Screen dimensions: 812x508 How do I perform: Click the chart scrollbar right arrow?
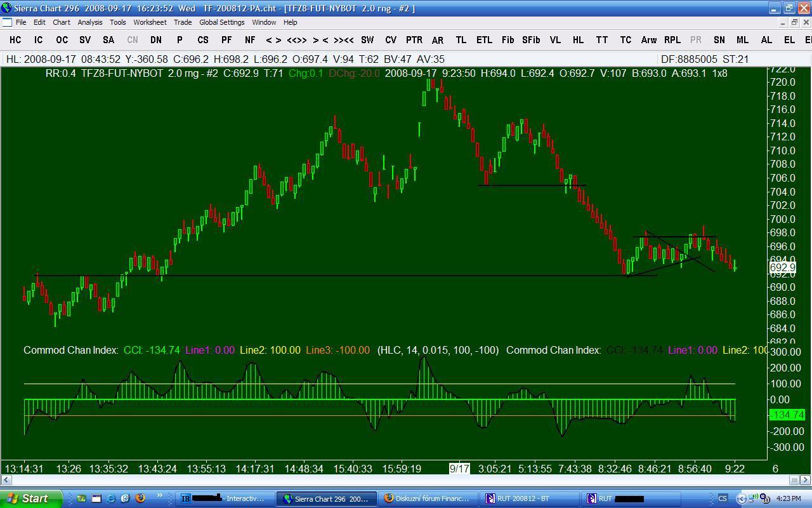click(x=806, y=480)
